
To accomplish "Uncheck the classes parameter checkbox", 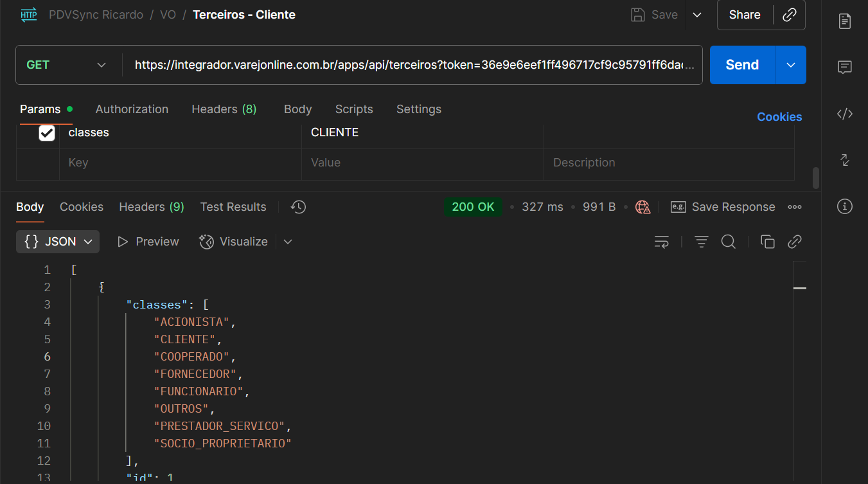I will (x=47, y=133).
